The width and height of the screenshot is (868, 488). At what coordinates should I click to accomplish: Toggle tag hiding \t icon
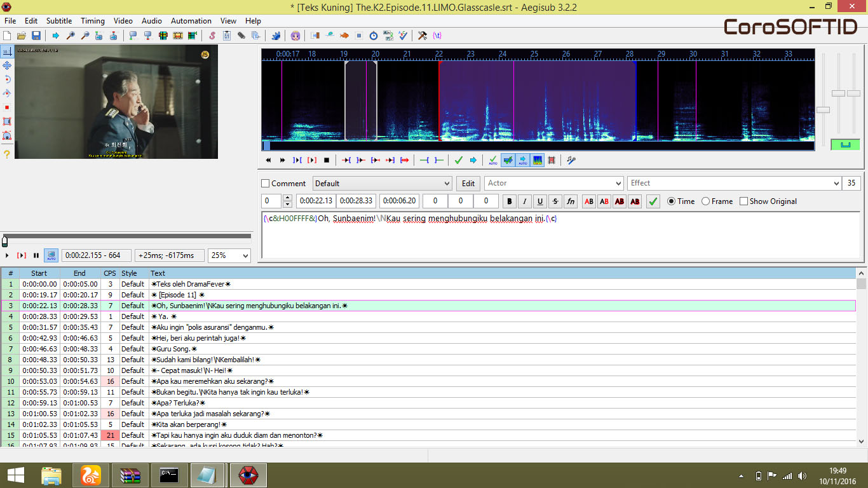[437, 36]
